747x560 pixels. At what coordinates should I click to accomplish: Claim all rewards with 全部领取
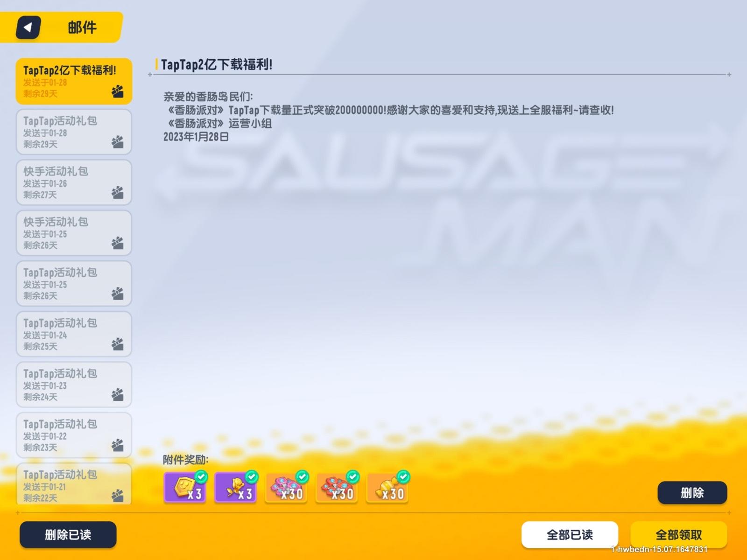click(679, 534)
